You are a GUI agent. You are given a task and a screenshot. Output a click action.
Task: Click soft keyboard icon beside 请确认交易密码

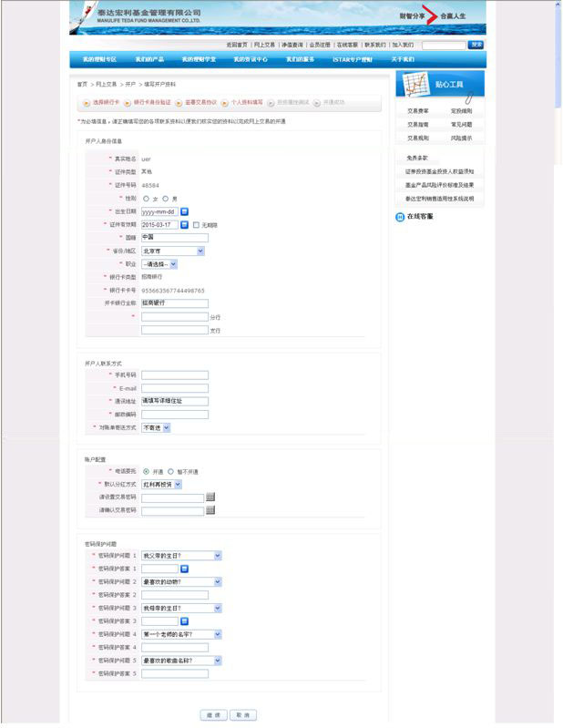[x=210, y=510]
